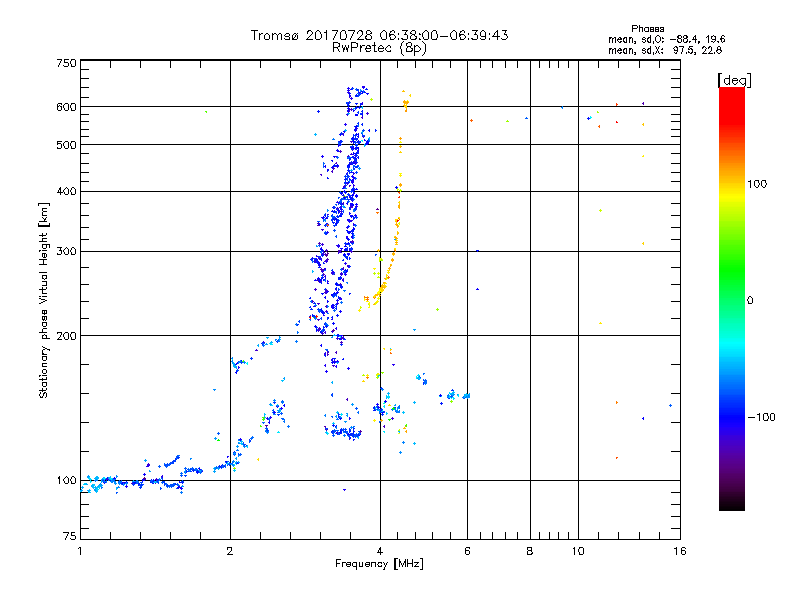Image resolution: width=800 pixels, height=600 pixels.
Task: Click the y-axis '300' tick label
Action: pos(66,251)
